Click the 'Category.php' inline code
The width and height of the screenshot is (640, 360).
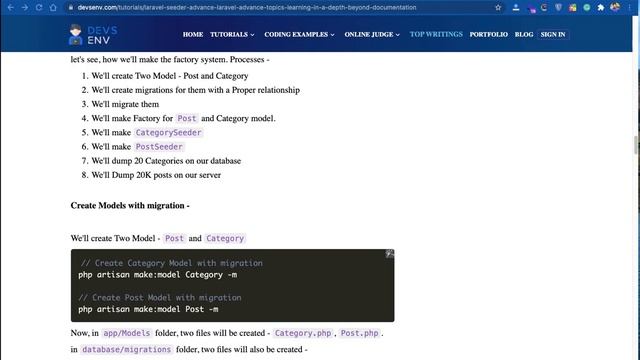303,333
